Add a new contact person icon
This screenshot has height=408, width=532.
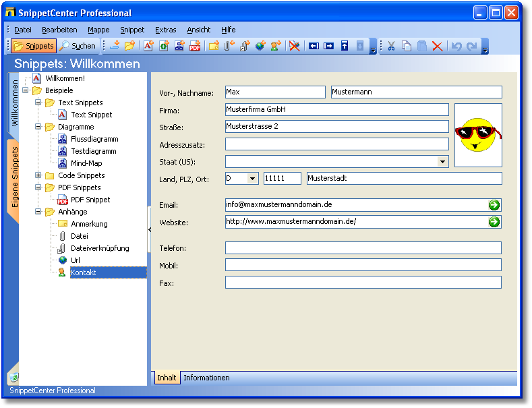pos(276,45)
